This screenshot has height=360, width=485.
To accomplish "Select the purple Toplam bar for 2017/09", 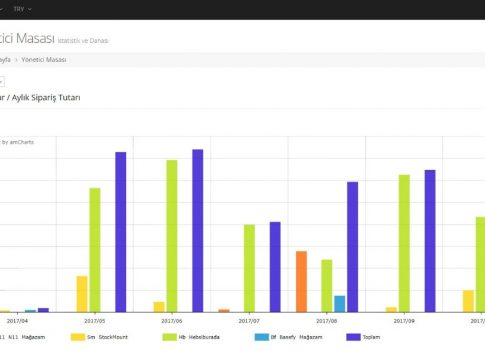I will coord(430,241).
